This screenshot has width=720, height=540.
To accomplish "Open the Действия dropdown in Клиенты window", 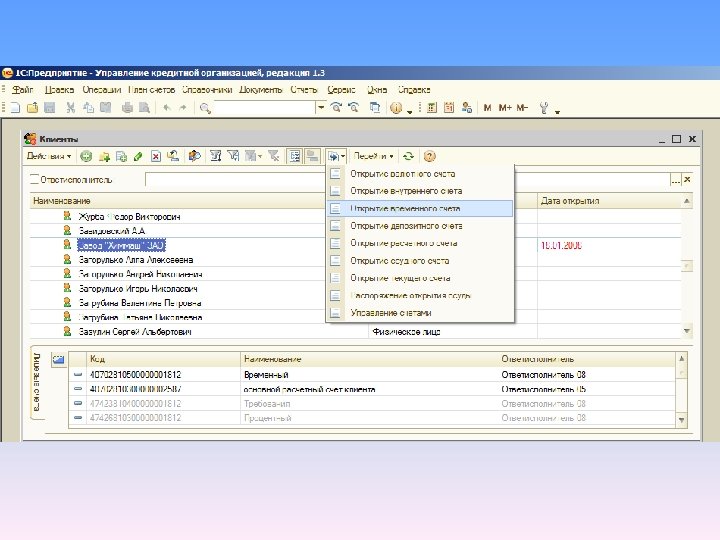I will [x=49, y=156].
